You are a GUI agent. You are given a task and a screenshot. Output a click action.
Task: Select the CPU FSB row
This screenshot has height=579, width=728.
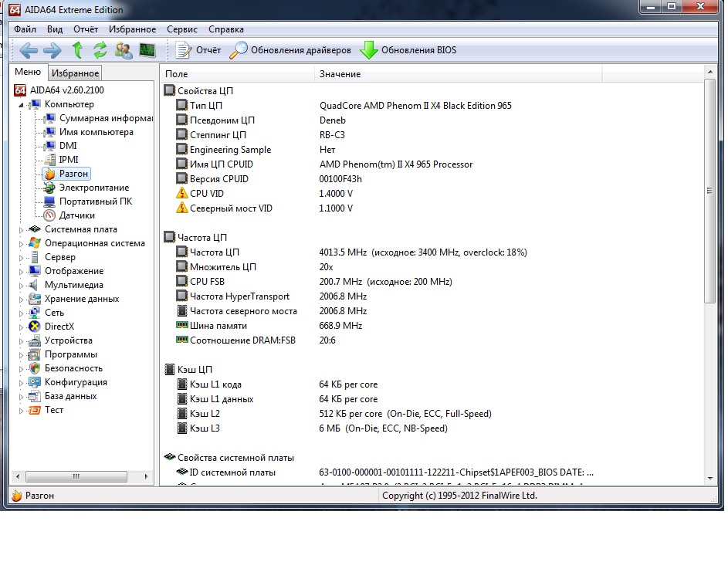(314, 282)
